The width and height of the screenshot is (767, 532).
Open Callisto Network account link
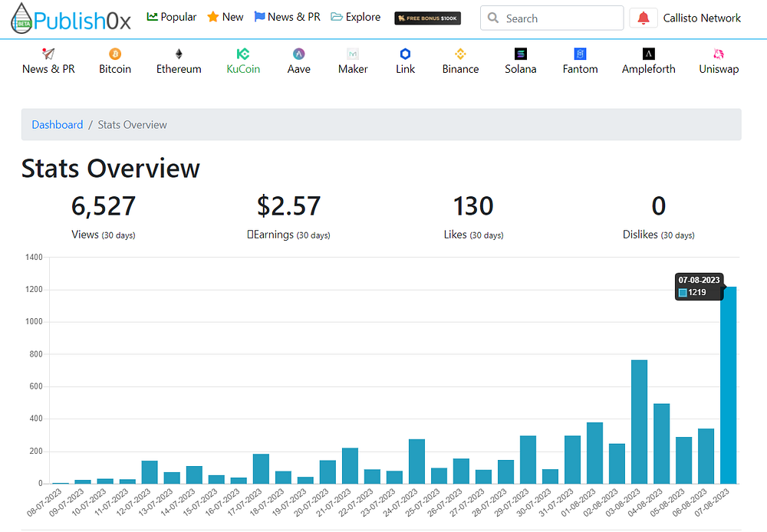[x=702, y=18]
